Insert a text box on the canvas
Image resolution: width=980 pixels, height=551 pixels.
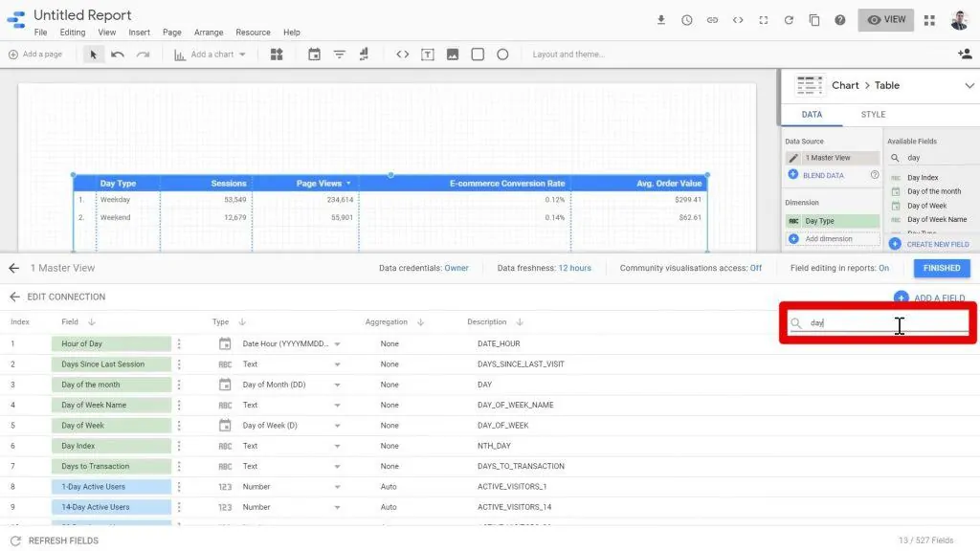coord(428,54)
